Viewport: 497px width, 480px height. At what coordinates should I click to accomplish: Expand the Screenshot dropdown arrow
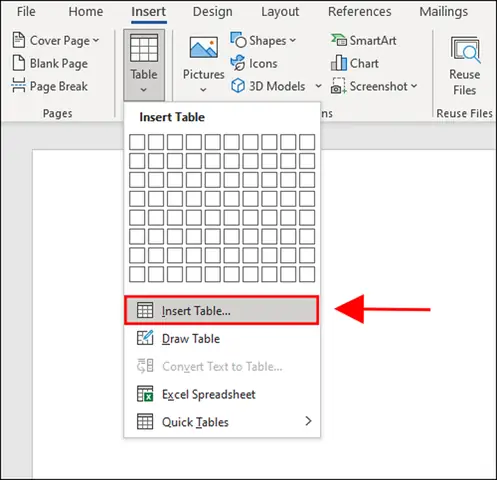pyautogui.click(x=414, y=86)
